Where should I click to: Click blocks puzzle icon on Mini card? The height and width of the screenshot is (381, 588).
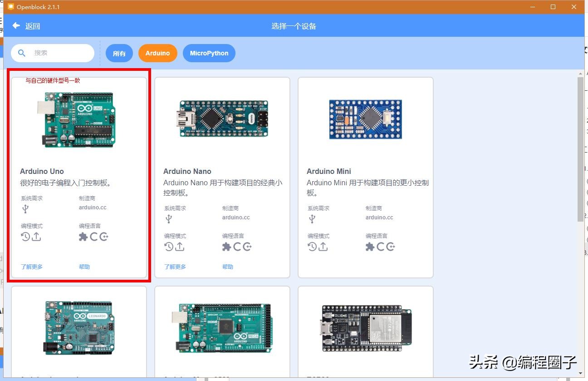pos(370,247)
